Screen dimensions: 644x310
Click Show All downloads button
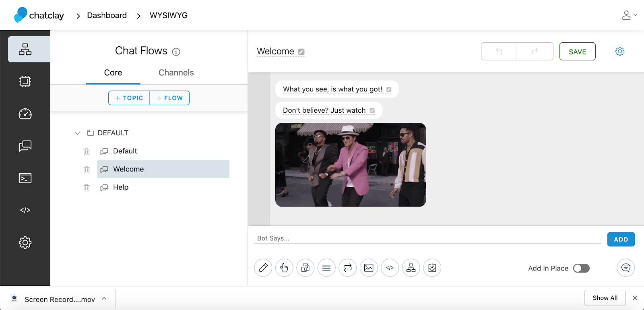tap(605, 298)
